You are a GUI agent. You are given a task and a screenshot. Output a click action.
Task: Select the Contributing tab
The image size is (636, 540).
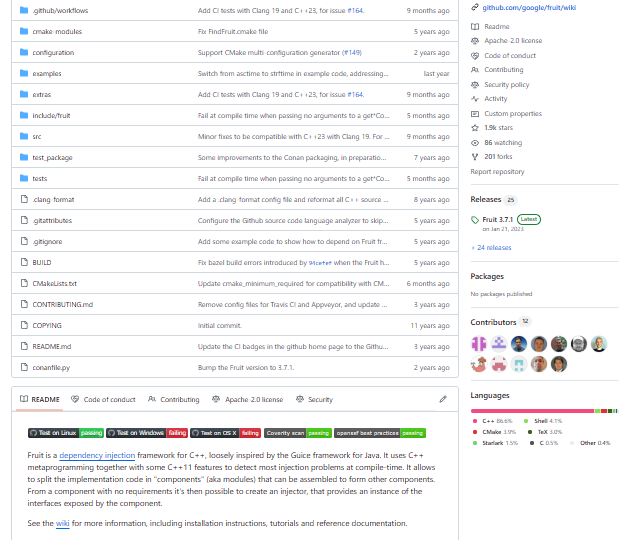pos(174,400)
